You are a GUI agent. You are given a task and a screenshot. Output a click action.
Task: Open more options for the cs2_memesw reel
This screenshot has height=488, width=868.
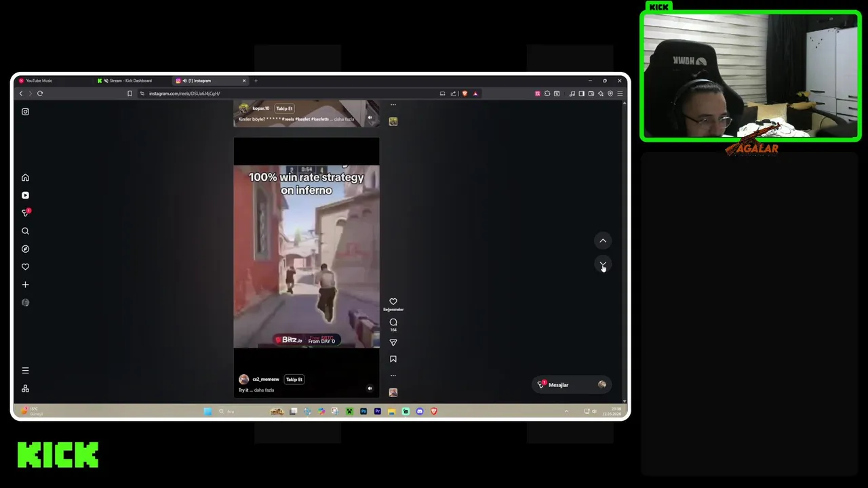[x=393, y=375]
